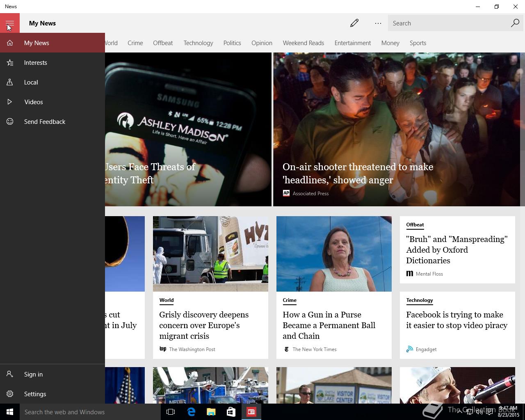This screenshot has height=420, width=525.
Task: Click the singer with microphone thumbnail
Action: 457,385
